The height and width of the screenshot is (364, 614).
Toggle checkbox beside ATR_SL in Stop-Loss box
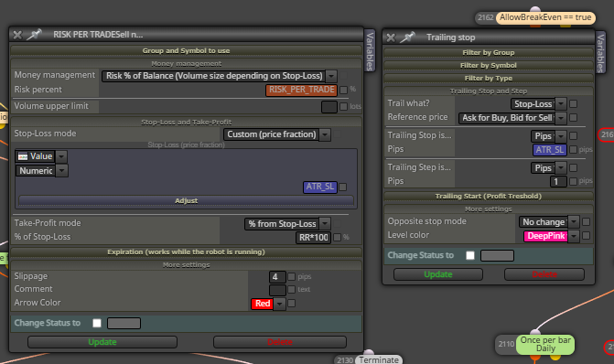tap(342, 187)
